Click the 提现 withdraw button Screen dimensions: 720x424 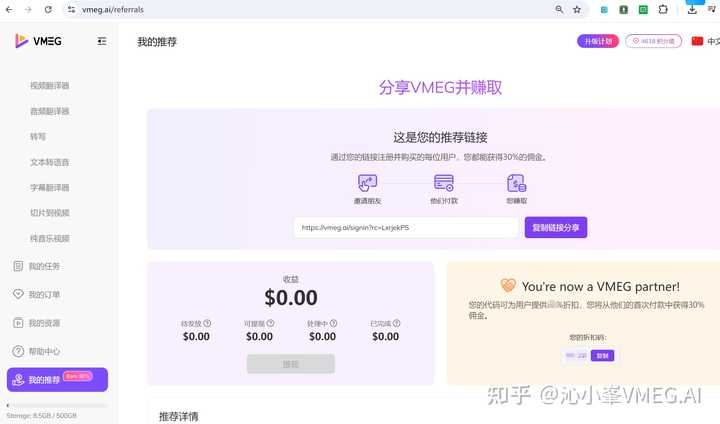point(291,364)
